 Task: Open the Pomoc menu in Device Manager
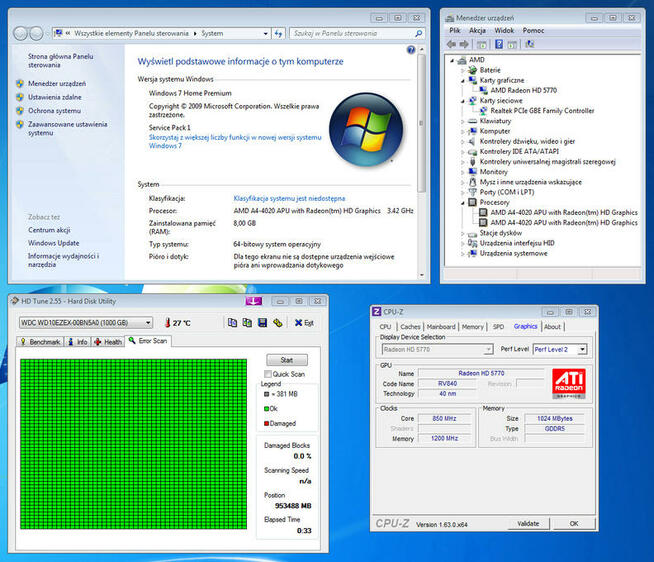coord(533,30)
